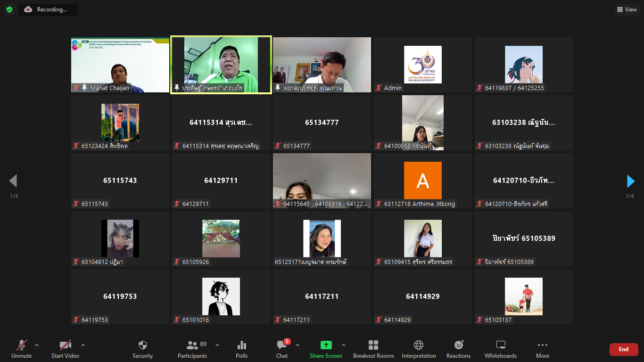
Task: Expand the arrow beside Participants
Action: [x=217, y=345]
